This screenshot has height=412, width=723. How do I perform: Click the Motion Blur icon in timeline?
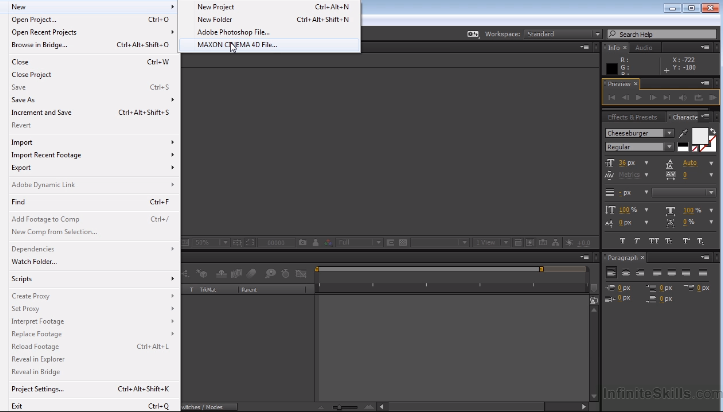[251, 274]
